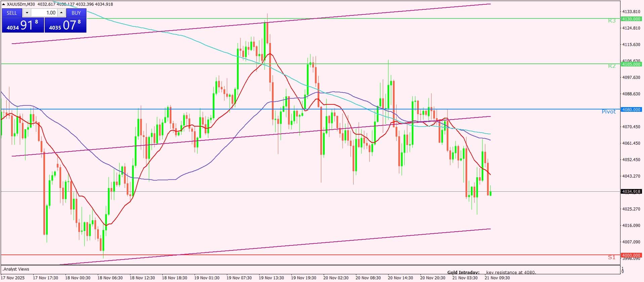
Task: Increase trade volume with the up arrow
Action: coord(61,13)
